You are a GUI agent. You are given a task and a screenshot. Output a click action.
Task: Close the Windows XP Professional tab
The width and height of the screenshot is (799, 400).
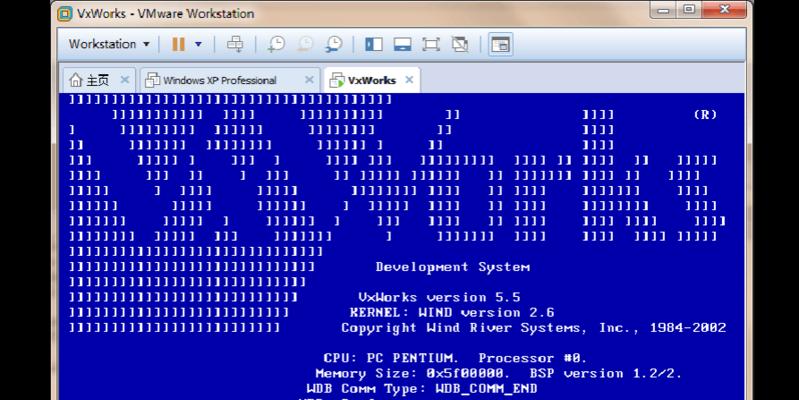click(x=309, y=79)
